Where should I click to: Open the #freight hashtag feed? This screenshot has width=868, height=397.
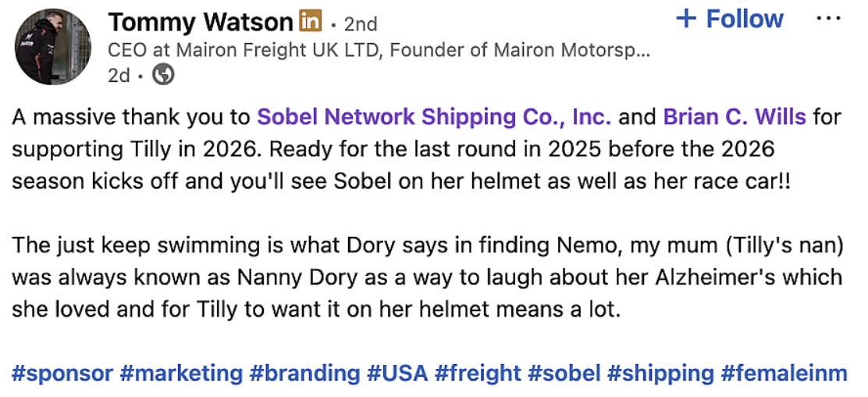[478, 373]
